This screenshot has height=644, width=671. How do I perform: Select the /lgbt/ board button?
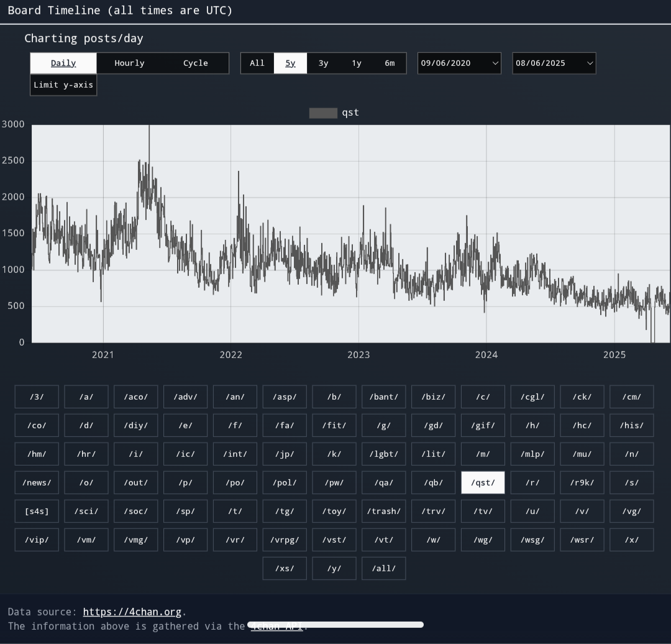point(384,454)
